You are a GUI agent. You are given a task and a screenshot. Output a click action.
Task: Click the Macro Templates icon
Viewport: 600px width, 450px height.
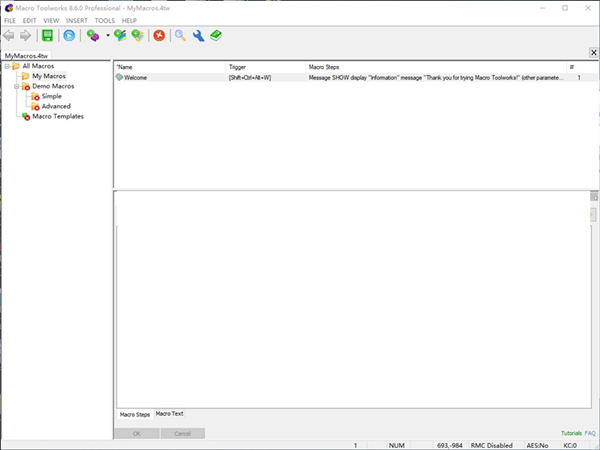(26, 116)
